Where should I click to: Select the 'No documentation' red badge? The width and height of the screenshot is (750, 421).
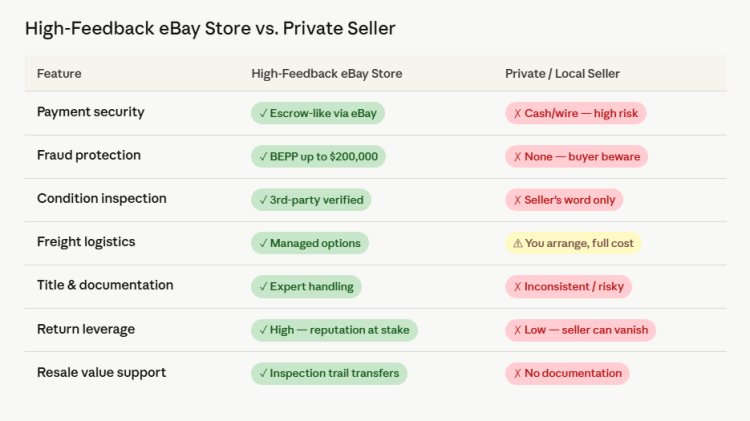[567, 373]
